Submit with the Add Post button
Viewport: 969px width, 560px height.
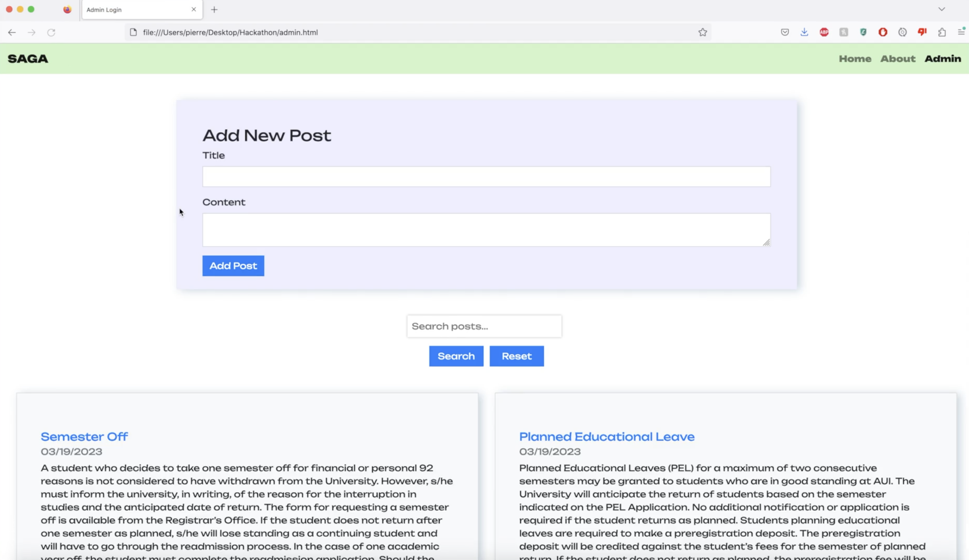point(234,266)
